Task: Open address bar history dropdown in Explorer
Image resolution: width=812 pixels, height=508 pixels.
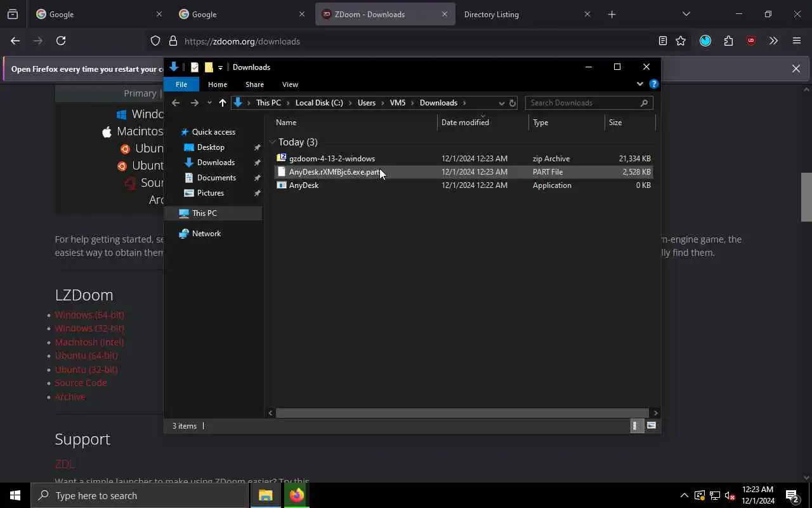Action: click(501, 103)
